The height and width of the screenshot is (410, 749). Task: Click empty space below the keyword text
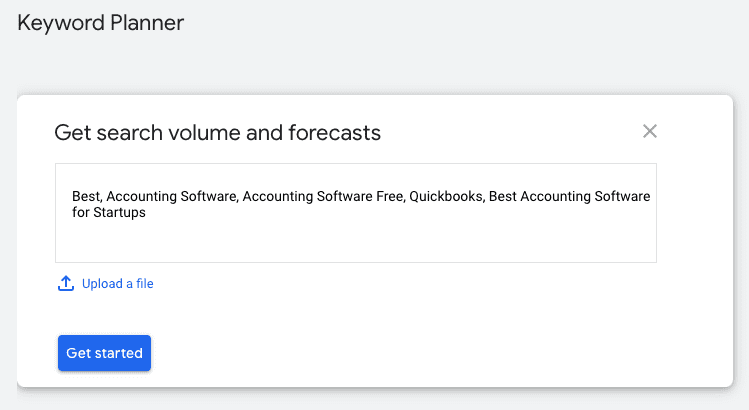(355, 242)
